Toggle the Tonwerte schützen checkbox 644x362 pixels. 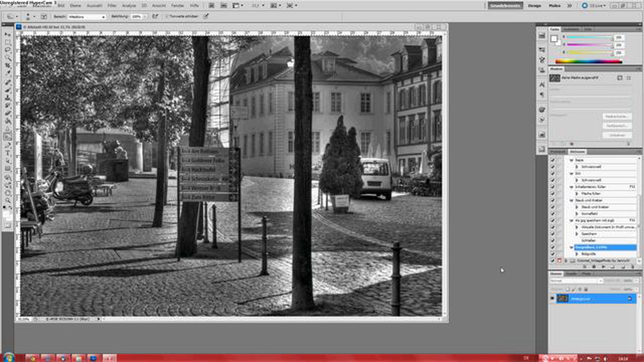click(x=167, y=16)
